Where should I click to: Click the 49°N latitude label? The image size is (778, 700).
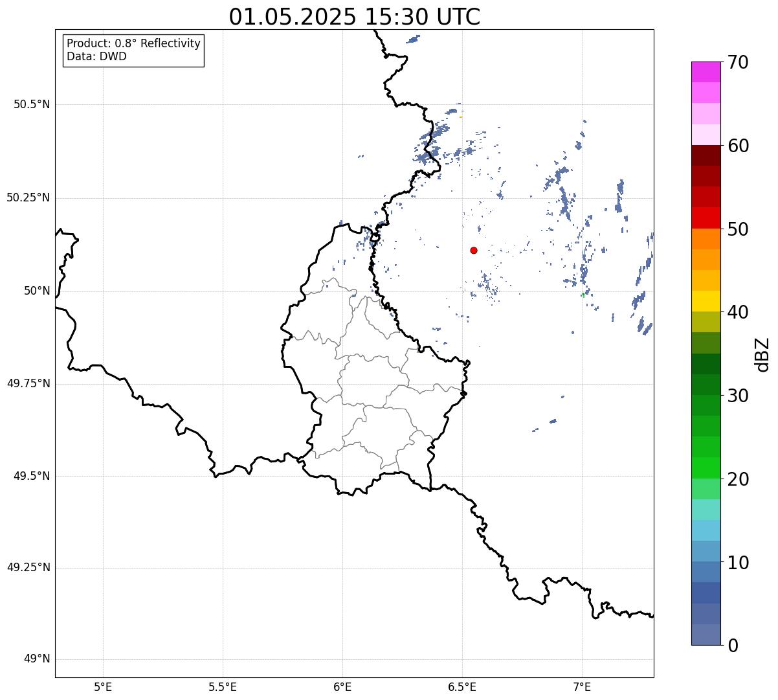[37, 659]
